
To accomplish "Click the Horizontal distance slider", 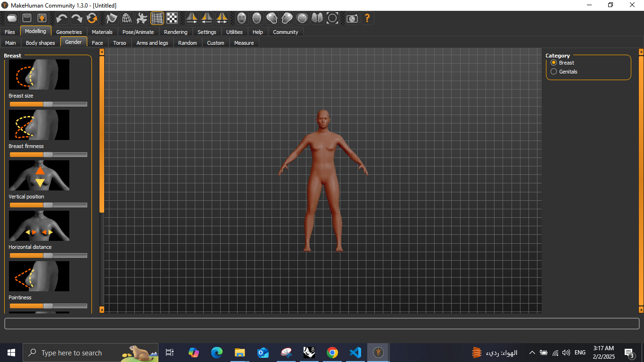I will (48, 255).
